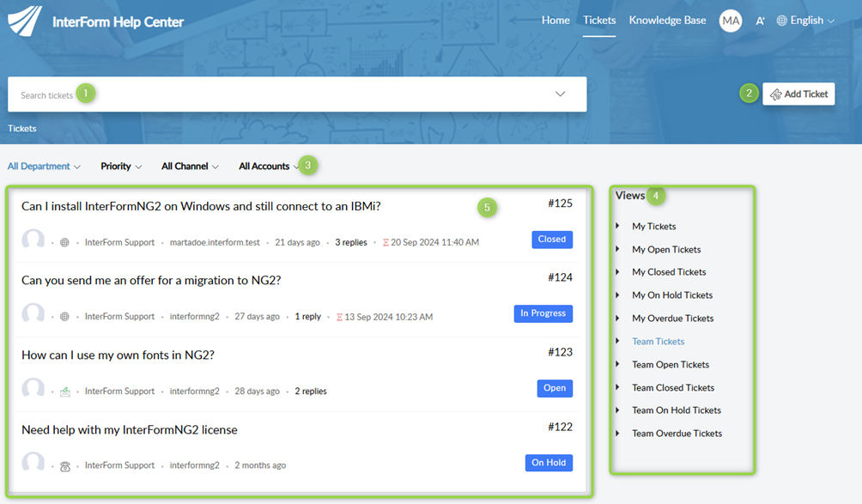Click the Add Ticket button

798,94
